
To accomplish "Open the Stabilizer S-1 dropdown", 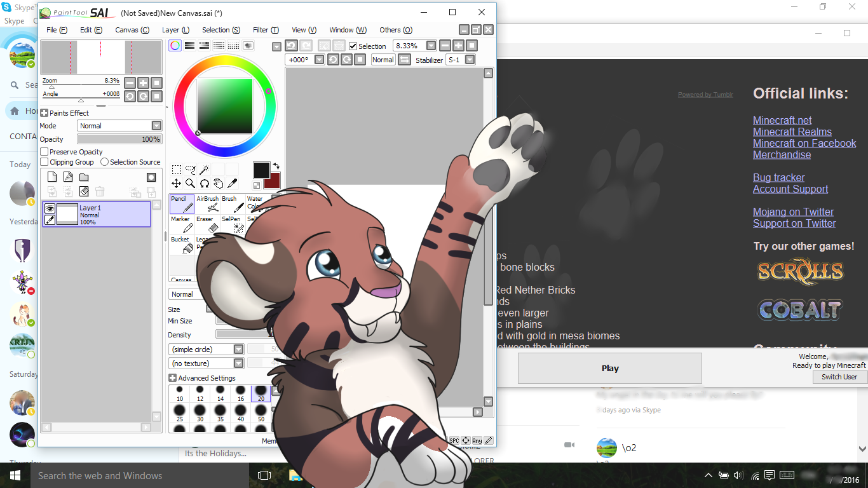I will tap(470, 60).
